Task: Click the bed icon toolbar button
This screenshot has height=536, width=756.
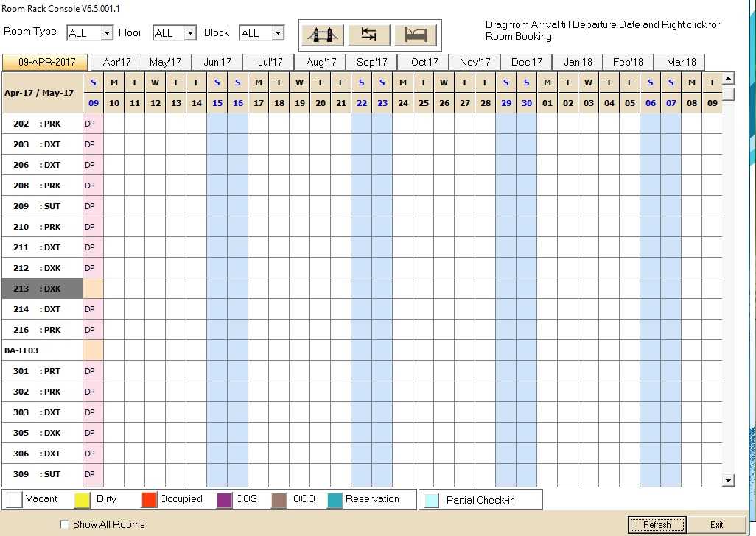Action: (x=416, y=35)
